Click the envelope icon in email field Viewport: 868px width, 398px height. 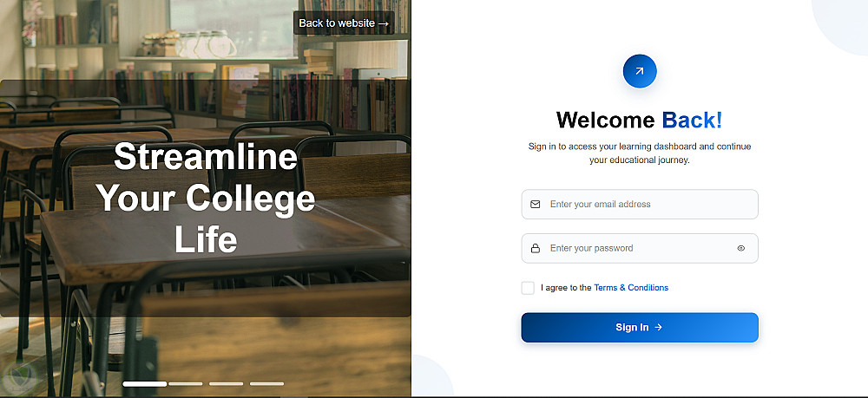coord(536,204)
